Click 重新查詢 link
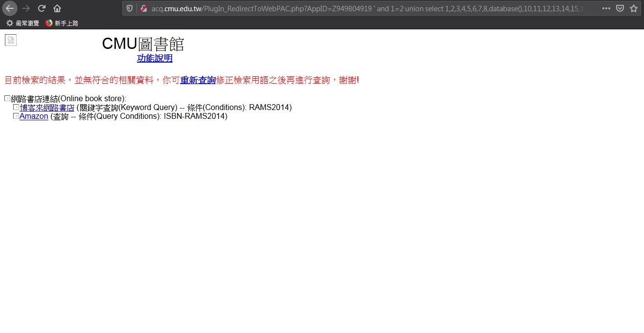Screen dimensions: 644x333 [198, 80]
